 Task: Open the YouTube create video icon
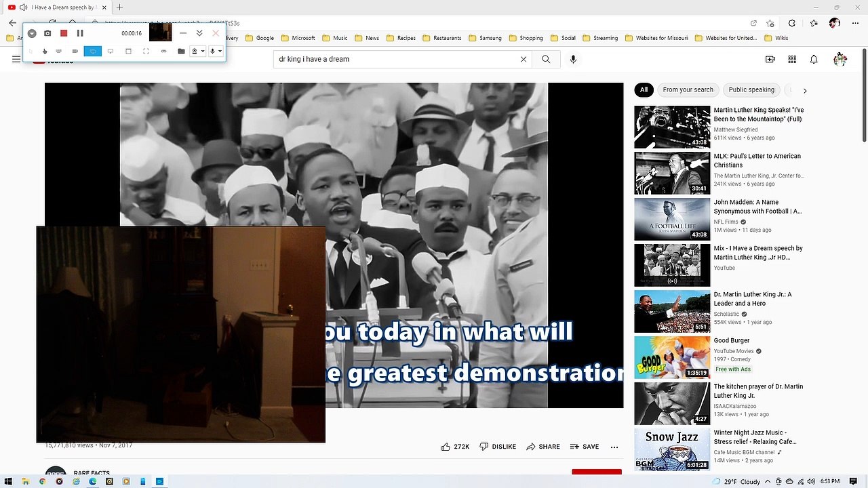pos(770,59)
